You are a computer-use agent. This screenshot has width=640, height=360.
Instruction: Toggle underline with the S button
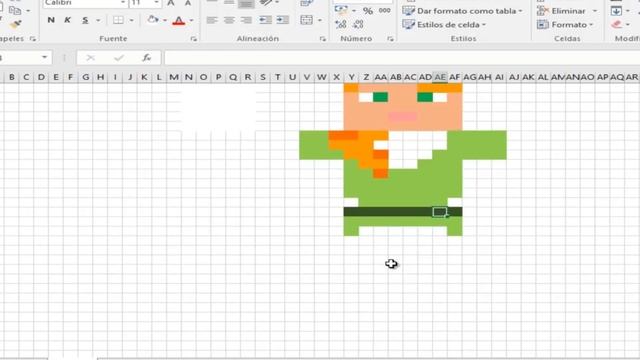point(85,20)
